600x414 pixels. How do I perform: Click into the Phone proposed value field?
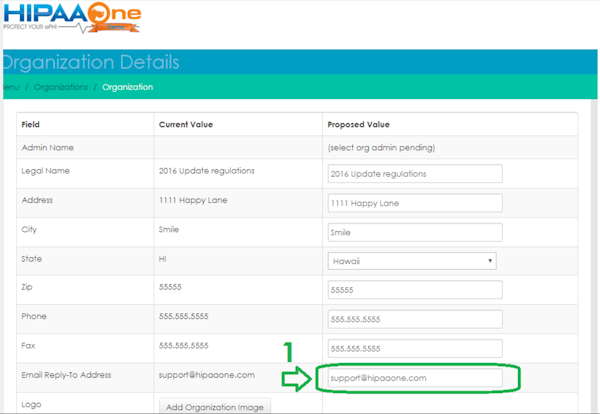pos(414,319)
